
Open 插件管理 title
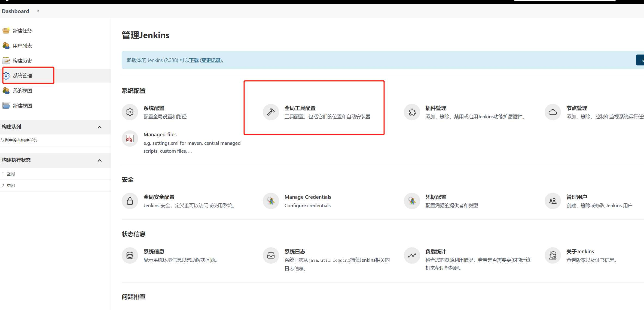click(436, 108)
